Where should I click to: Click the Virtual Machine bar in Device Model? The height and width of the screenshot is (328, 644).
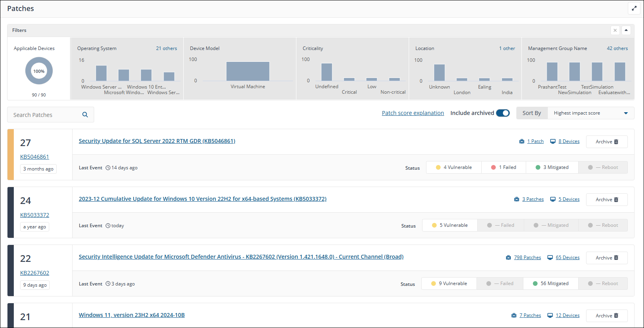[248, 71]
